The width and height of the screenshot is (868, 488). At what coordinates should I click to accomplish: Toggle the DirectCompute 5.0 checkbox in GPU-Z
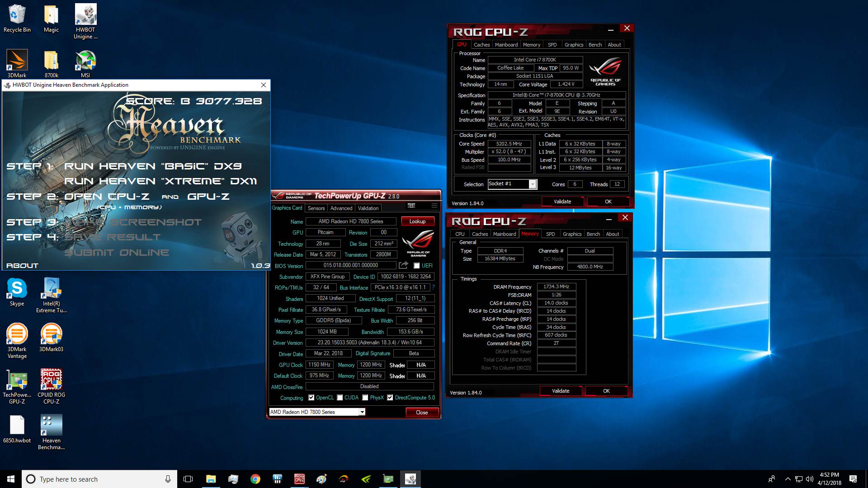point(390,398)
